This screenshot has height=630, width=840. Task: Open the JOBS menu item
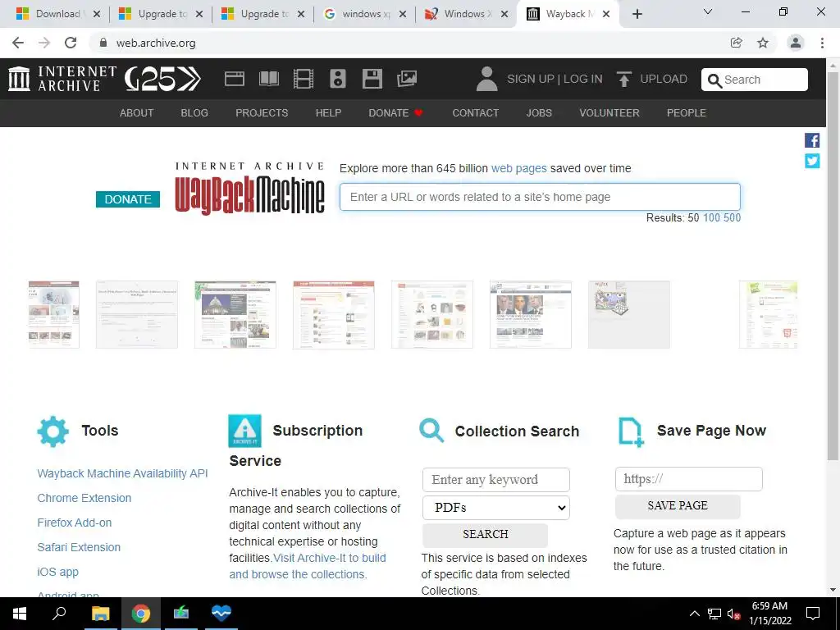coord(539,113)
